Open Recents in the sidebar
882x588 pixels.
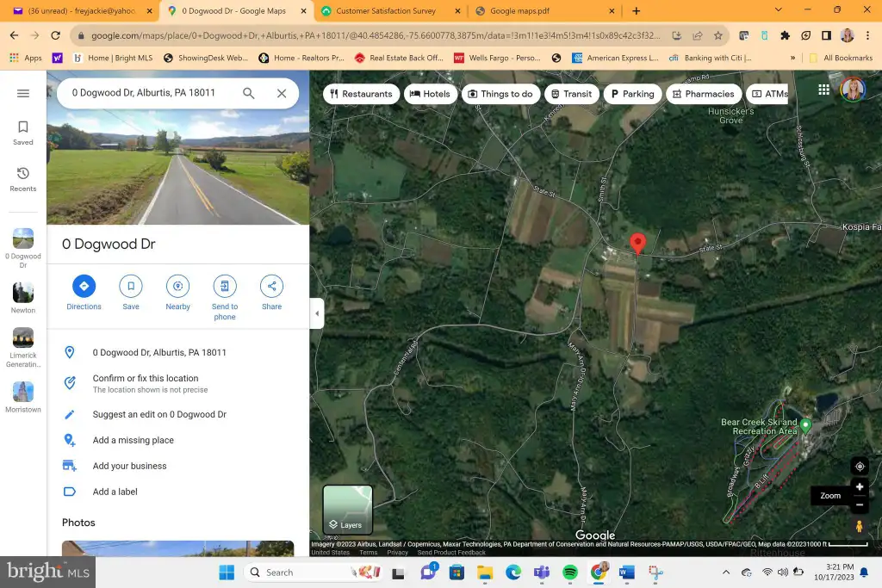tap(23, 179)
